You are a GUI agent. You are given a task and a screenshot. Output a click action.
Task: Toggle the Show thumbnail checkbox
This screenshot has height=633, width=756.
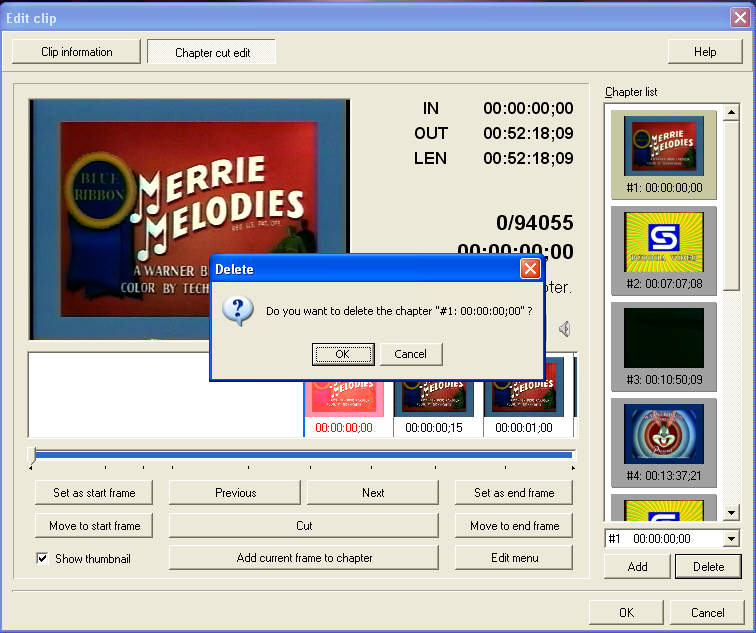pyautogui.click(x=42, y=558)
